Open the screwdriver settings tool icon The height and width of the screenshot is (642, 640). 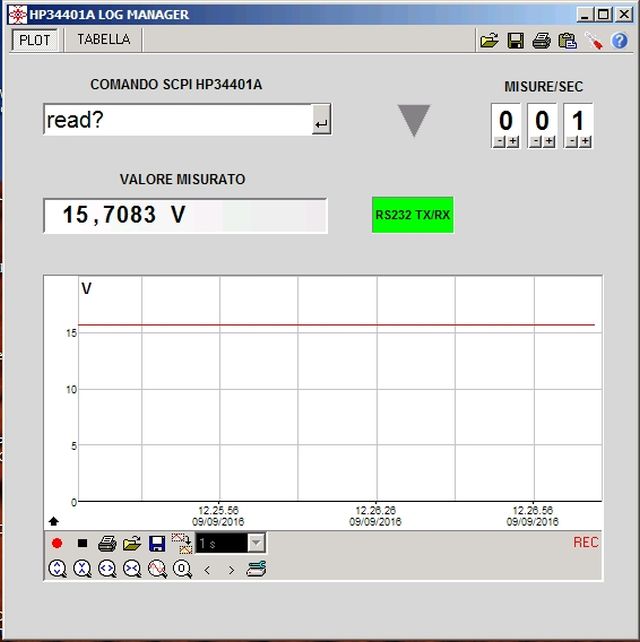[594, 41]
